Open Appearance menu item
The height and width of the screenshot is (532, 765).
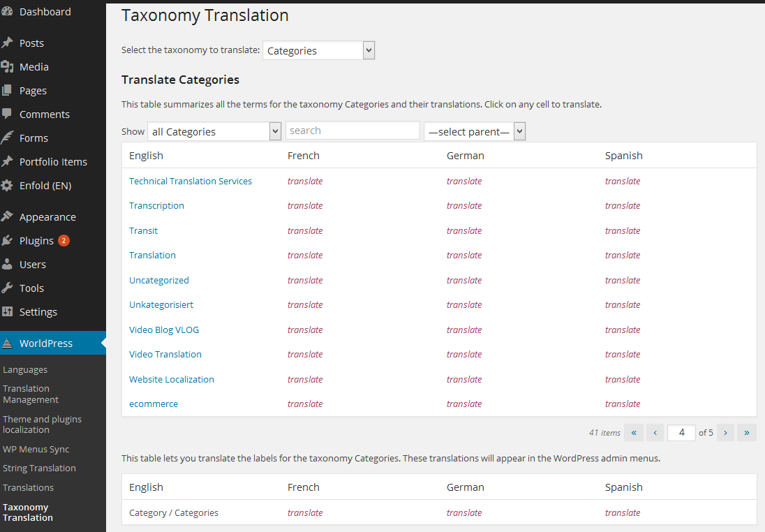47,216
